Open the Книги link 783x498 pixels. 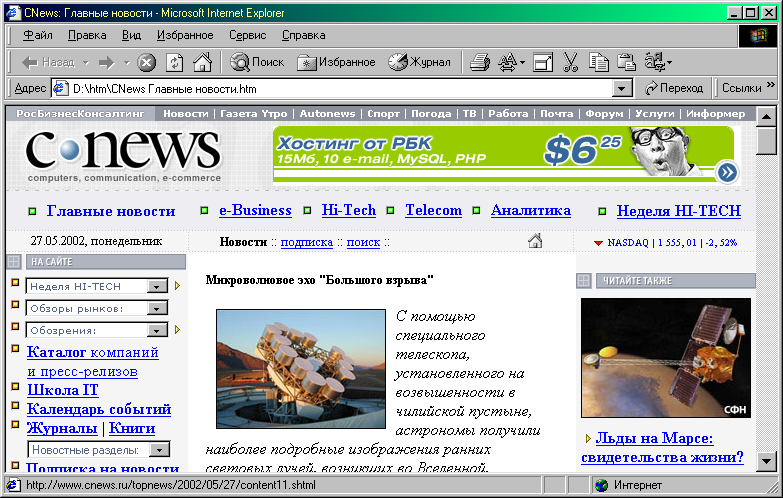point(132,429)
